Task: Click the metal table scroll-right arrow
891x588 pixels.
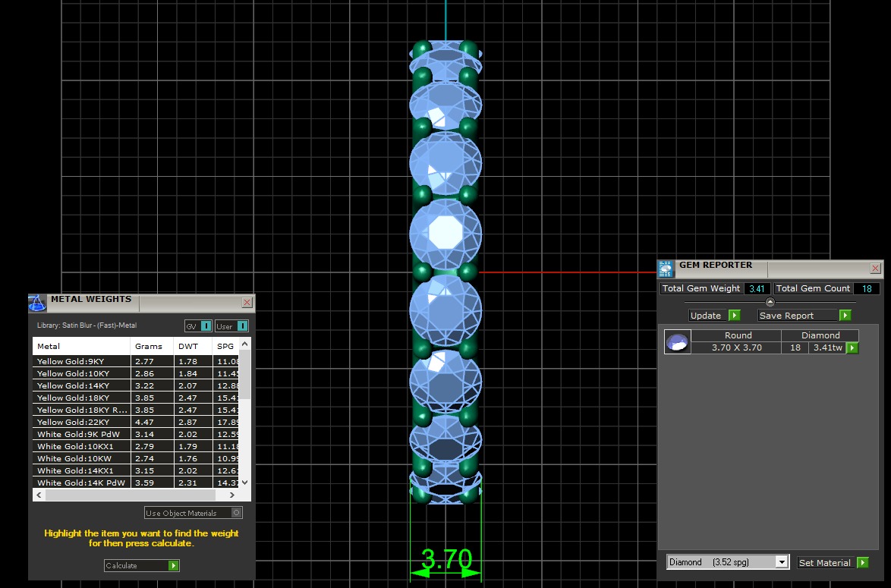Action: click(231, 495)
